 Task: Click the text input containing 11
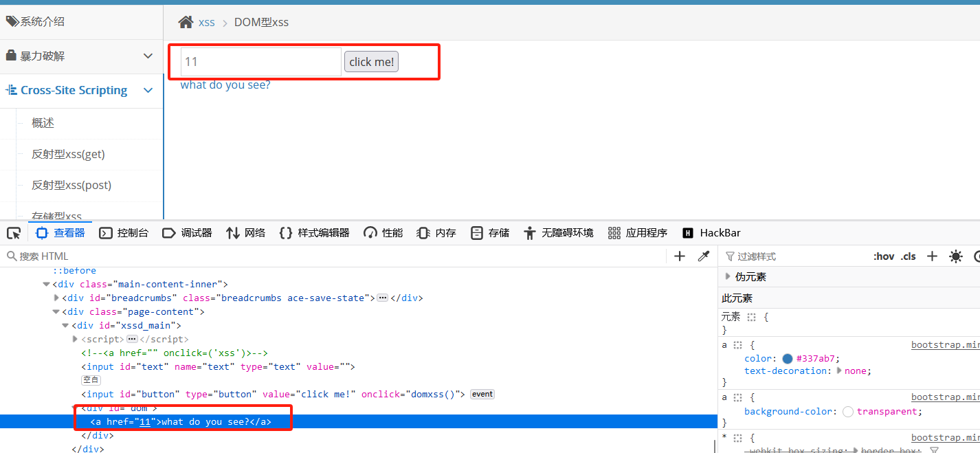click(x=261, y=62)
